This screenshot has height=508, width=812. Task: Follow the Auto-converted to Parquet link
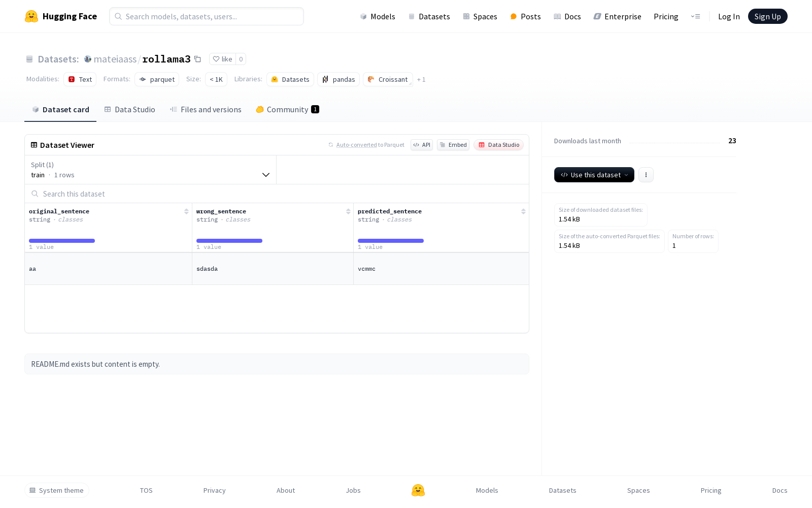357,145
